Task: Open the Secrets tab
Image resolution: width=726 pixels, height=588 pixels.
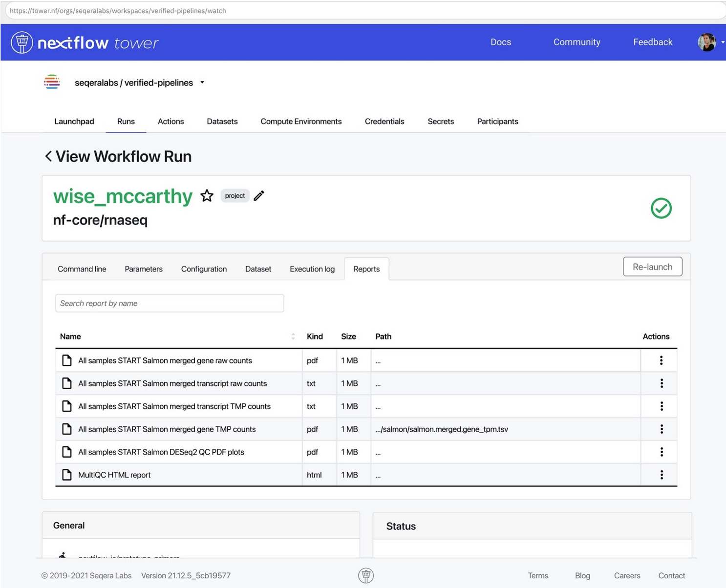Action: pyautogui.click(x=441, y=122)
